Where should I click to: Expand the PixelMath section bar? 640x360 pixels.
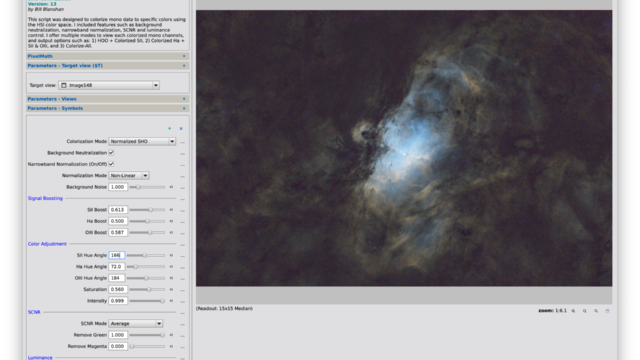click(108, 56)
